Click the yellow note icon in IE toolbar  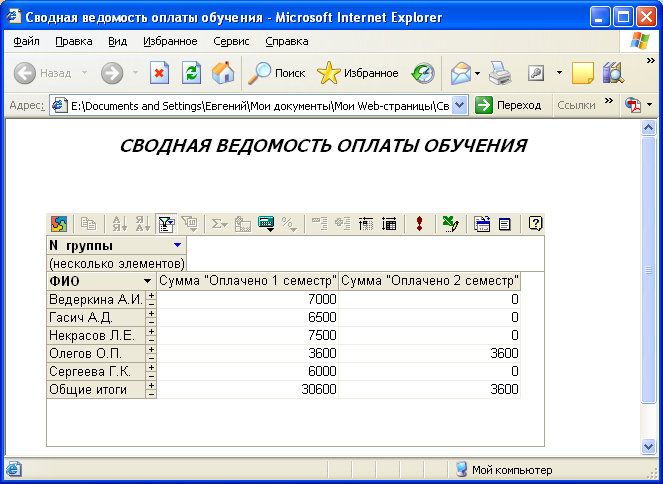pos(582,73)
